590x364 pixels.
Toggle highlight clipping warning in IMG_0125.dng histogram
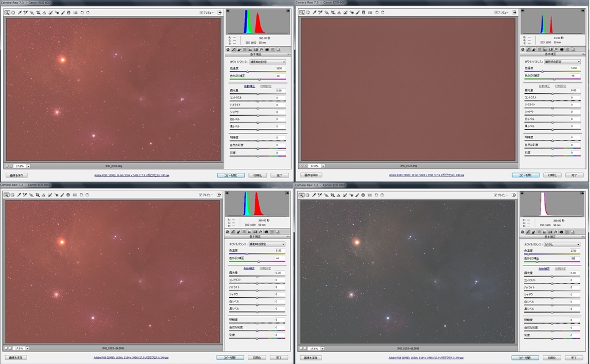pos(583,11)
